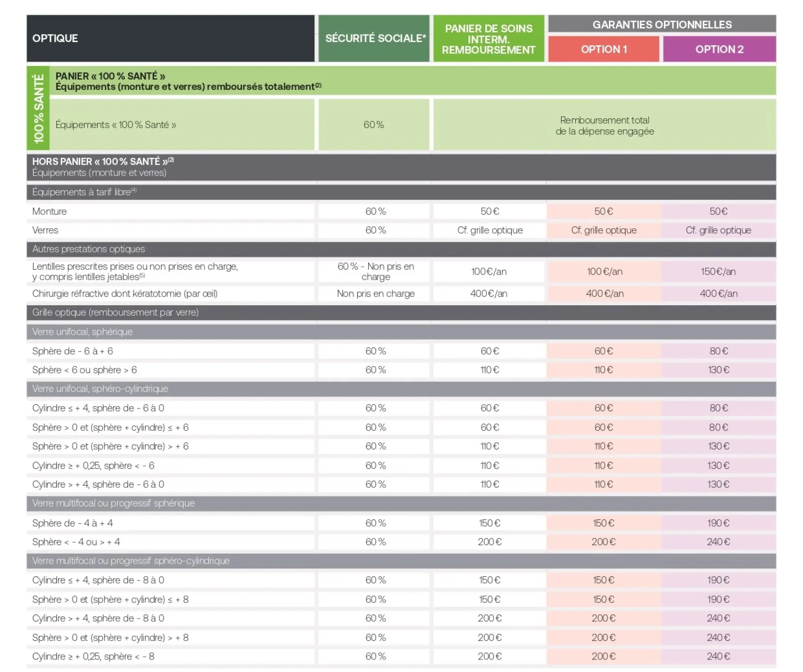Select the Monture row label

pos(49,211)
